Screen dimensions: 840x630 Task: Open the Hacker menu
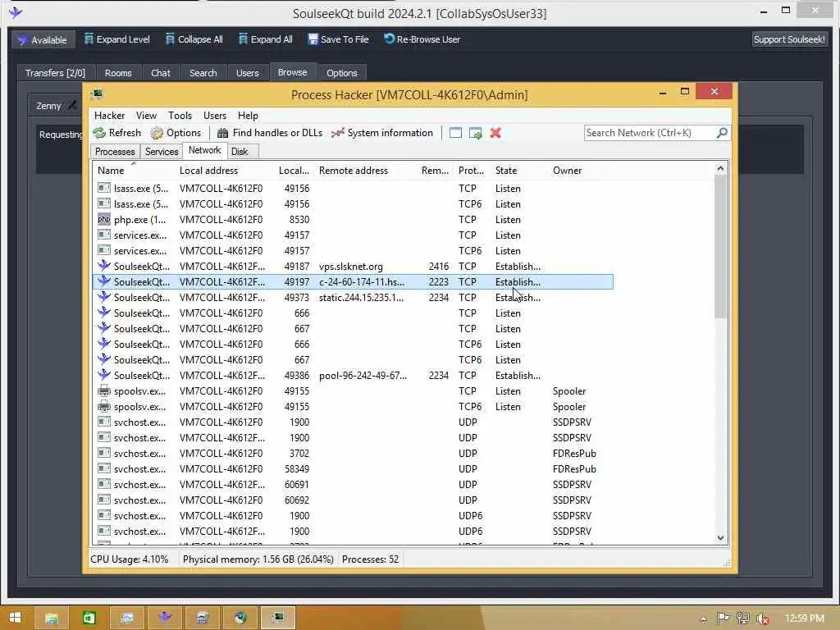click(109, 116)
